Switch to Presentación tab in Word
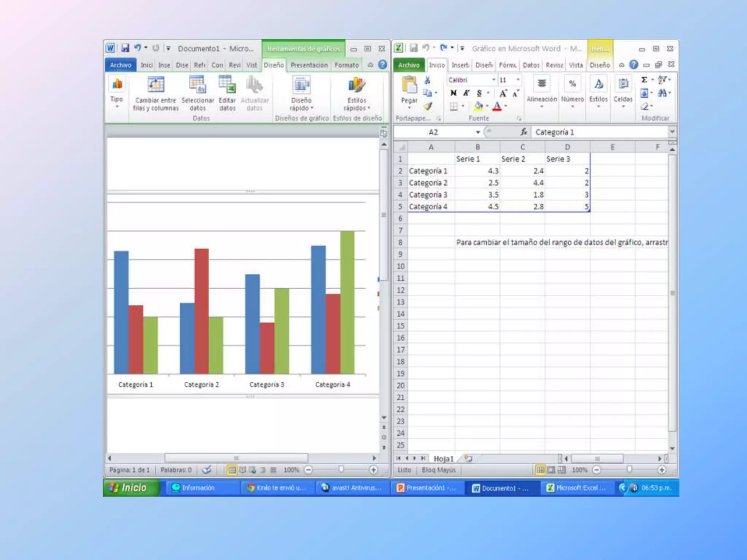Viewport: 747px width, 560px height. tap(309, 65)
